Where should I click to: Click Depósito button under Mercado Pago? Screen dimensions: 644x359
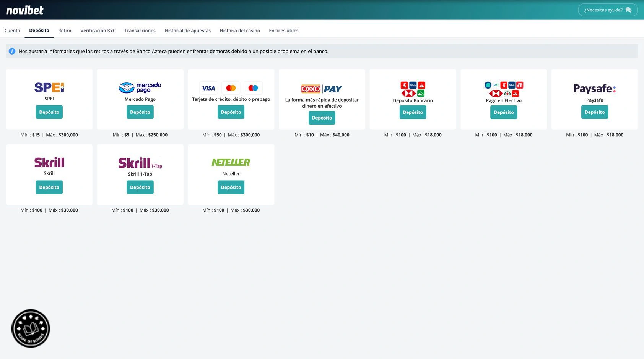coord(140,112)
